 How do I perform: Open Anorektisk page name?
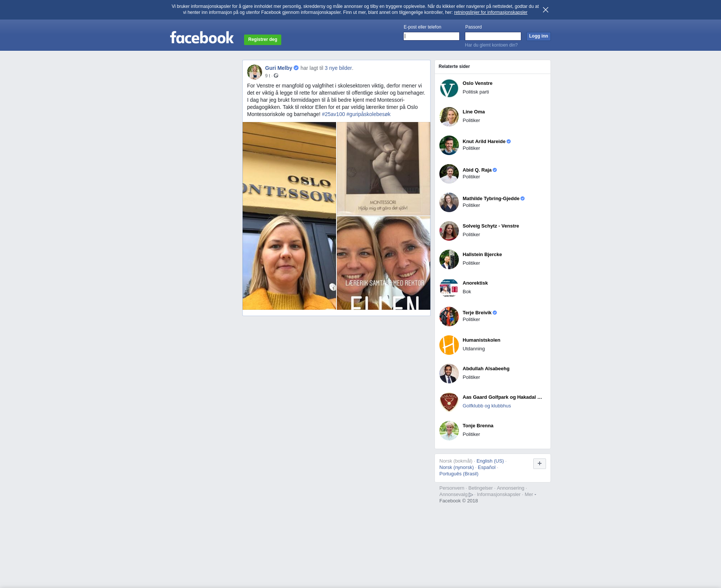475,283
